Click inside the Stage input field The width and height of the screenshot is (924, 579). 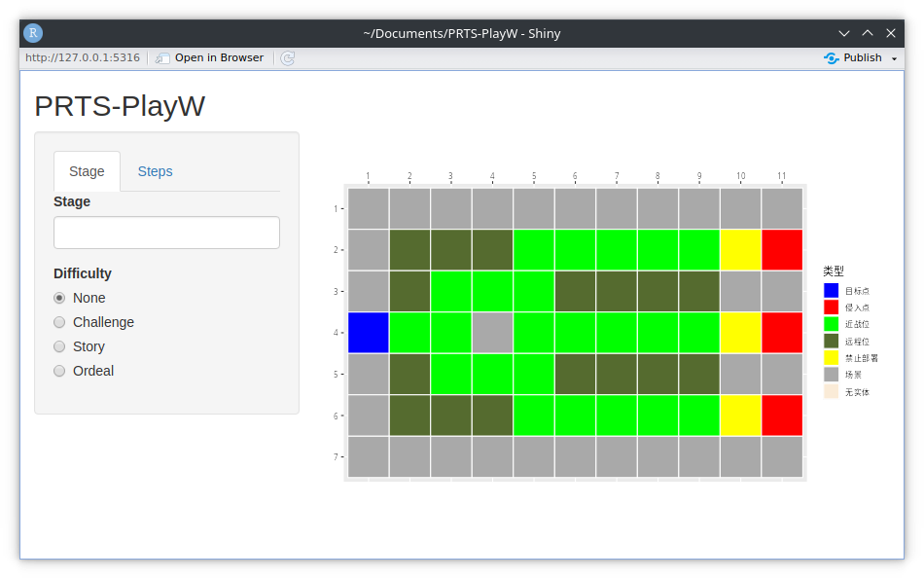165,233
